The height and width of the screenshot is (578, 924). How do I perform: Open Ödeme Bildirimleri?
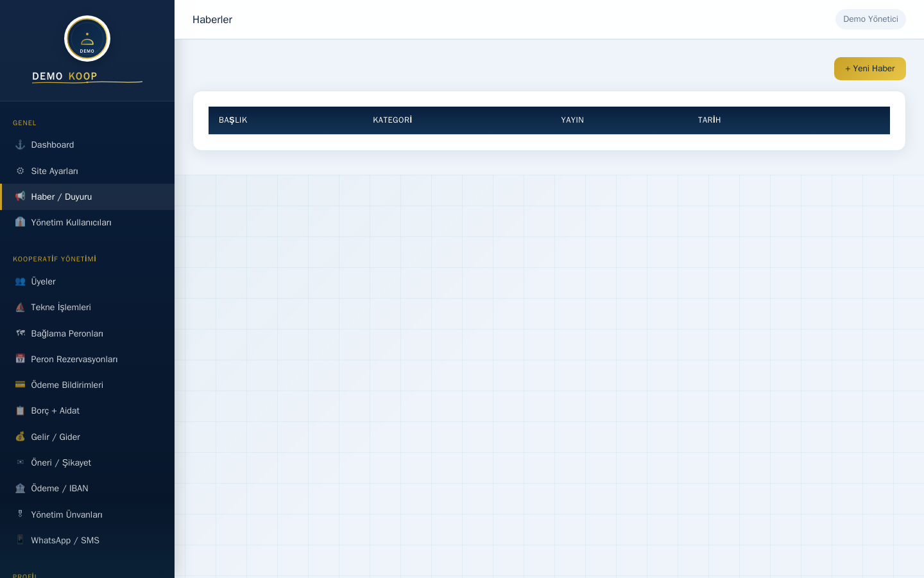87,385
